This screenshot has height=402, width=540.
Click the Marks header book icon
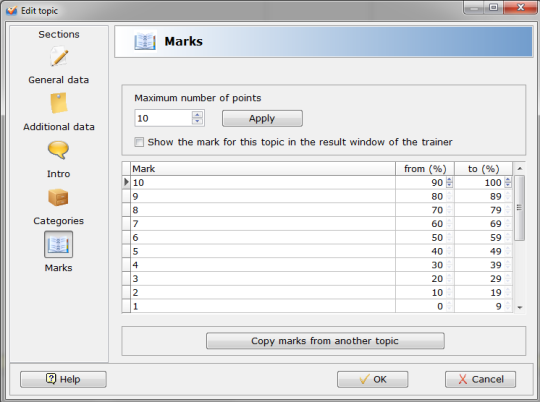[x=145, y=41]
